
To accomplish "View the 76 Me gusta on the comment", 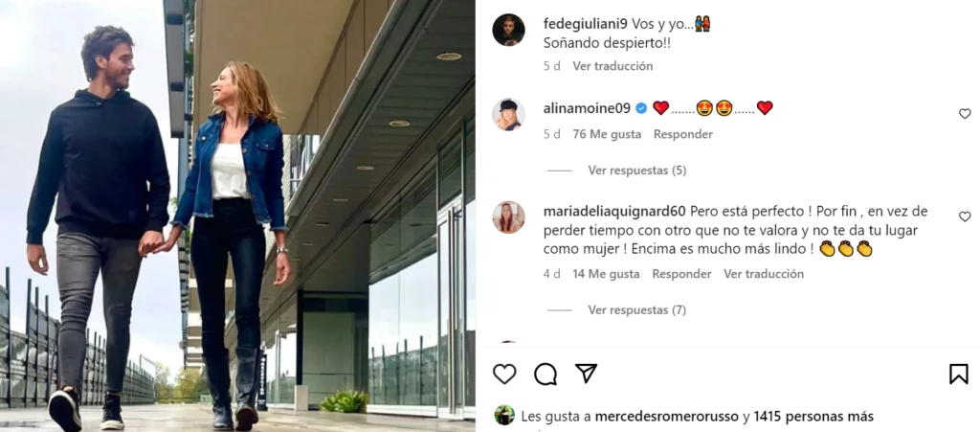I will pyautogui.click(x=607, y=134).
